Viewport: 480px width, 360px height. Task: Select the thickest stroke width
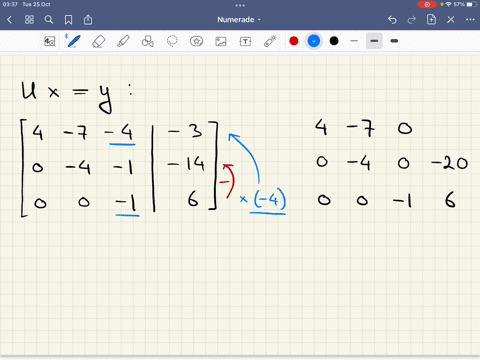394,41
